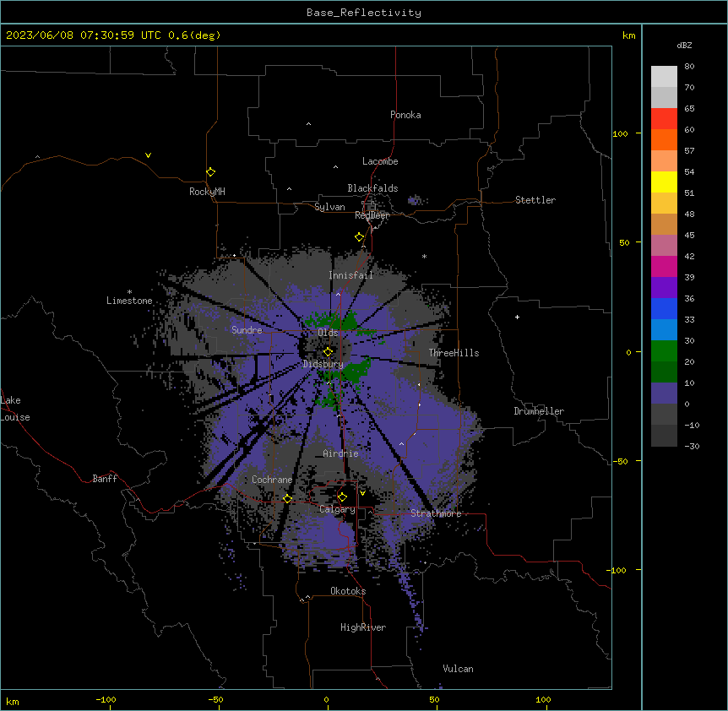The image size is (728, 711).
Task: Click the white caret marker west of Ponoka
Action: (309, 124)
